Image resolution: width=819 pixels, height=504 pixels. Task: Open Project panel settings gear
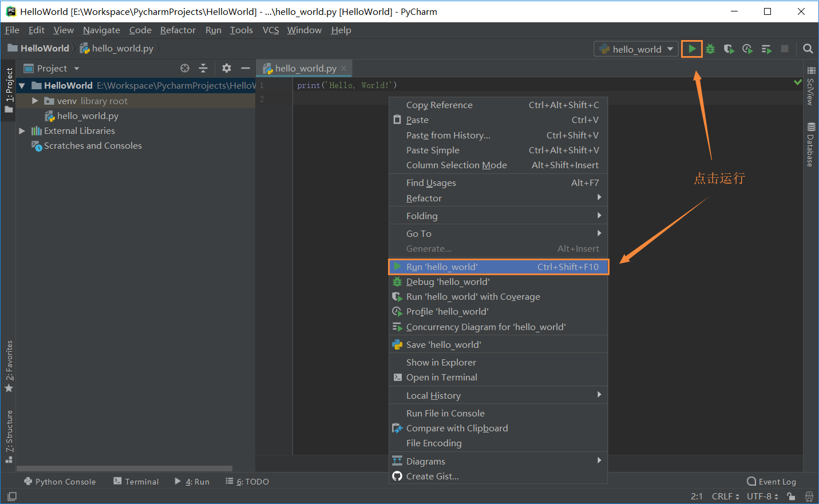point(227,68)
